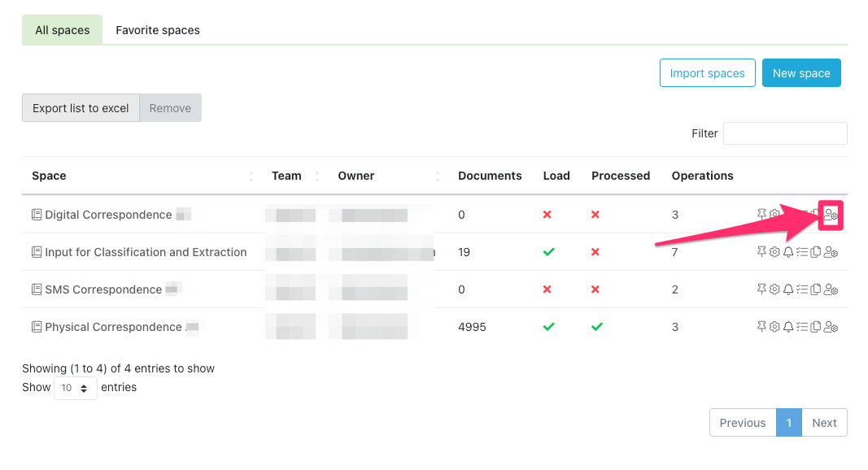Select the All spaces tab

[x=62, y=30]
